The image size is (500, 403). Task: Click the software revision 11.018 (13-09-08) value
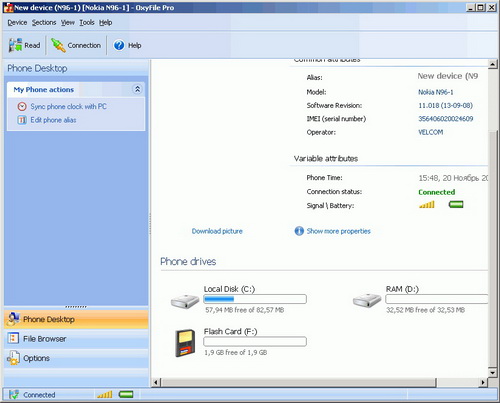[445, 105]
